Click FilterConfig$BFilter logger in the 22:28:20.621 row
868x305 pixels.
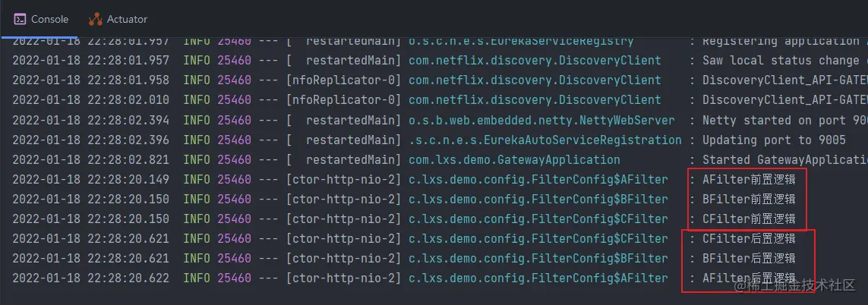click(x=538, y=259)
